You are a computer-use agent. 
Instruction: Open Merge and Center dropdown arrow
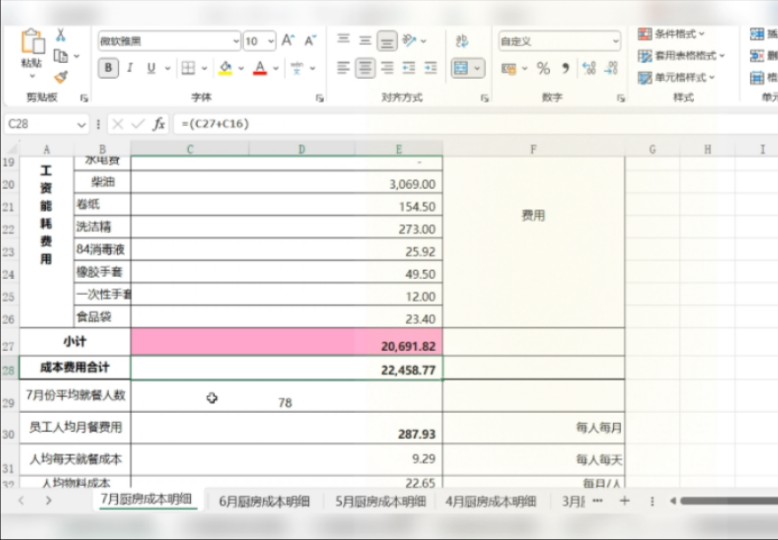[477, 68]
